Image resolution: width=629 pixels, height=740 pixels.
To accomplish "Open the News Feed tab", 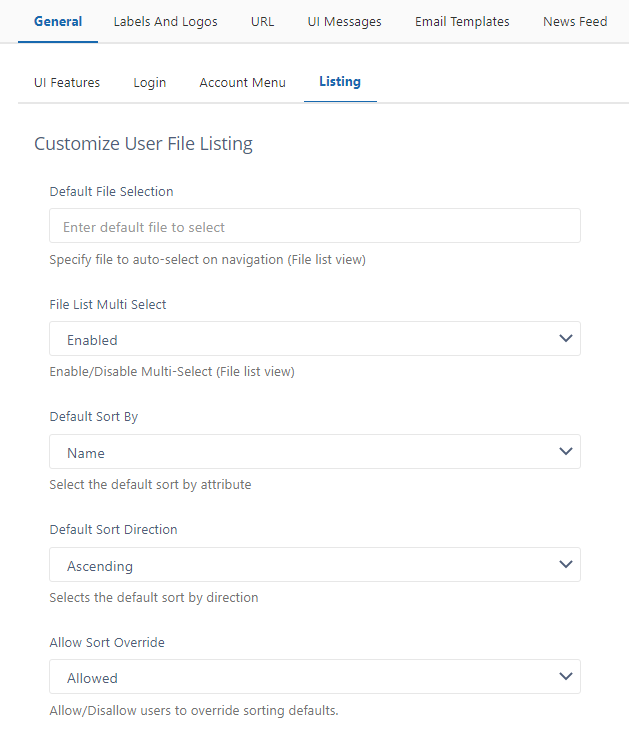I will [x=575, y=21].
